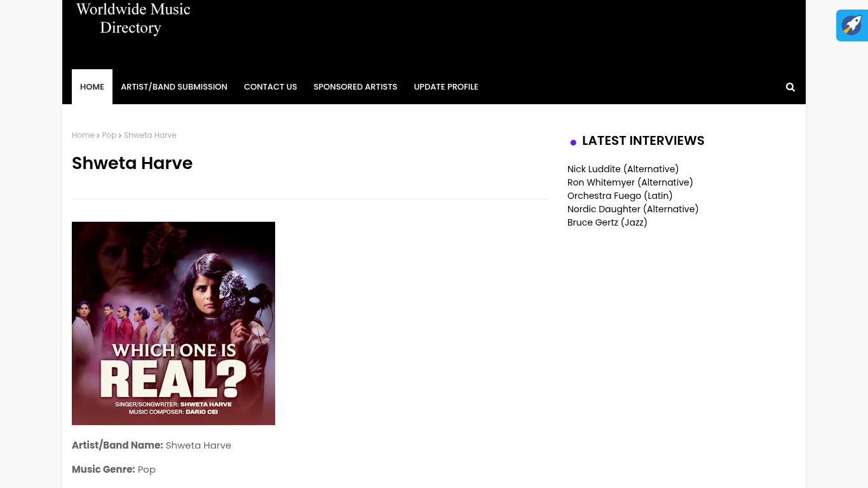Go to CONTACT US menu item
This screenshot has height=488, width=868.
(270, 87)
